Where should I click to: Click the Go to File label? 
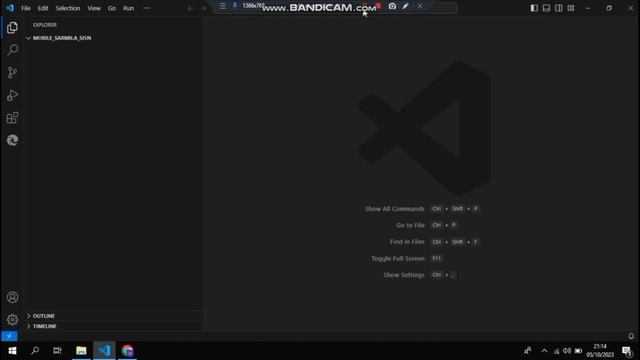tap(410, 225)
